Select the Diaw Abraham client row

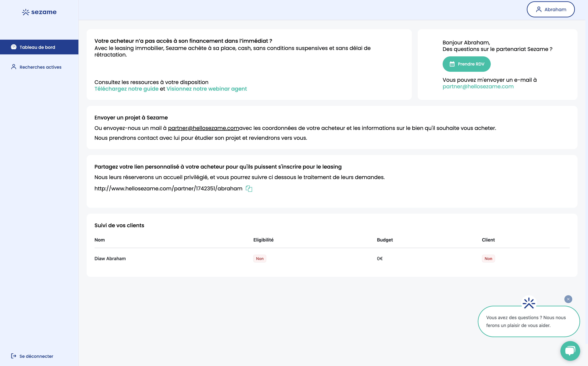pyautogui.click(x=110, y=259)
